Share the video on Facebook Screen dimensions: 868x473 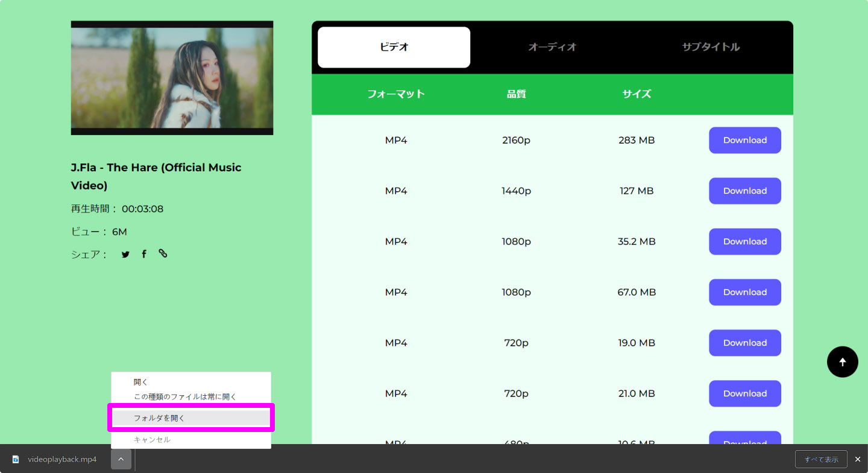pyautogui.click(x=144, y=254)
